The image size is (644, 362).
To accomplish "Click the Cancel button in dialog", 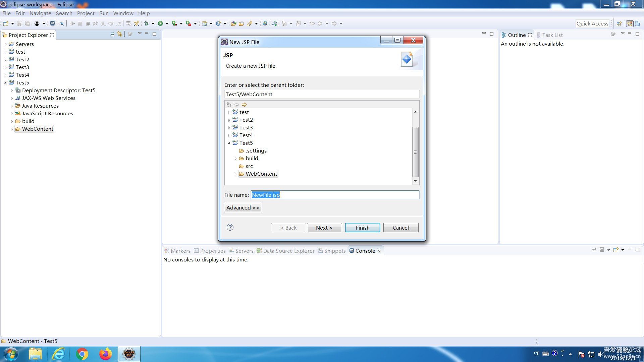I will click(400, 228).
